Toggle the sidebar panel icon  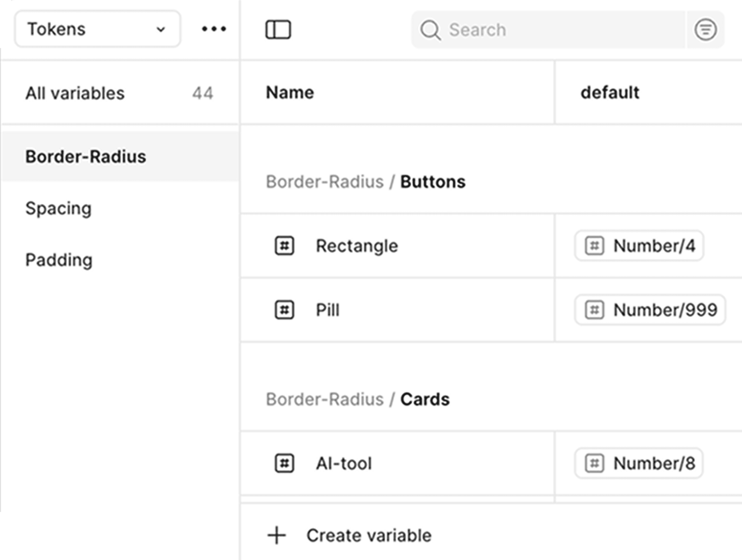pyautogui.click(x=278, y=30)
